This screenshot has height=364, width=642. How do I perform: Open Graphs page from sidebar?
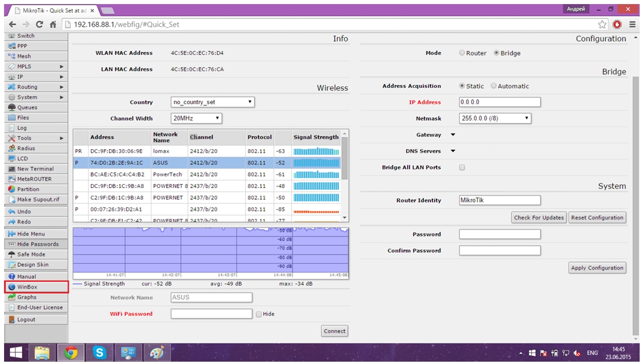37,297
